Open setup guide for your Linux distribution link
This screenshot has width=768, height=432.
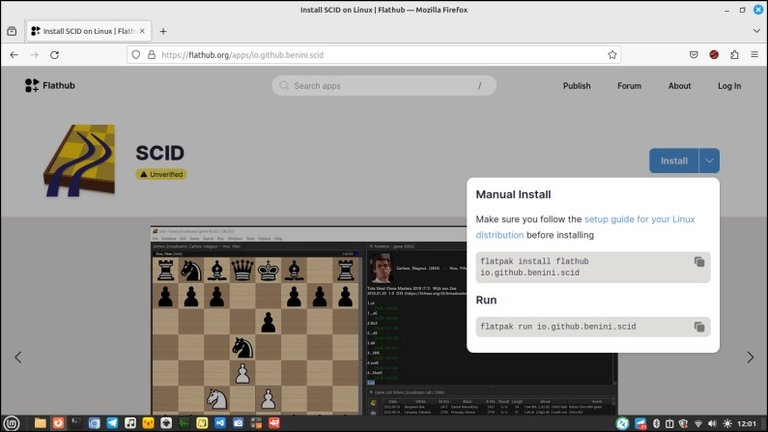point(585,227)
